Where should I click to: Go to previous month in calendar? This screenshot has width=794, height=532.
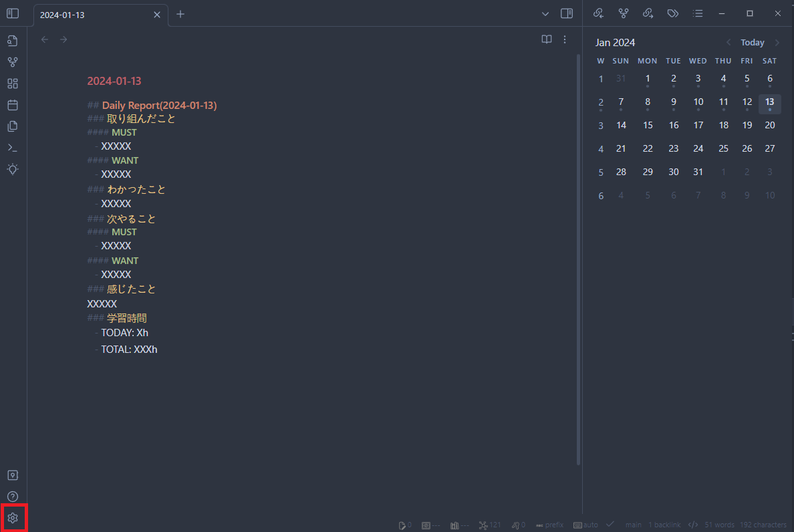click(729, 43)
